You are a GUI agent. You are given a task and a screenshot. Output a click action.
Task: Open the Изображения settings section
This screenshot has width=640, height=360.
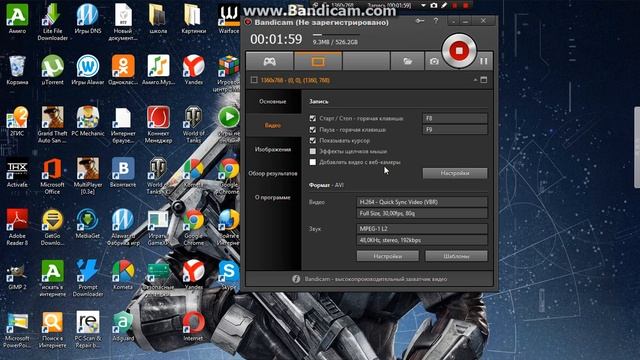tap(273, 149)
